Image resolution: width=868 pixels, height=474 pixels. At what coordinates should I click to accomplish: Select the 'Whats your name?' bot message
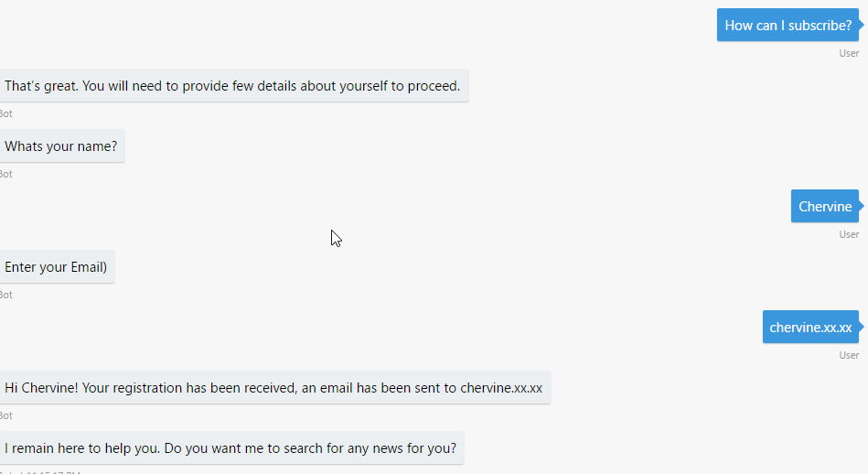point(60,145)
